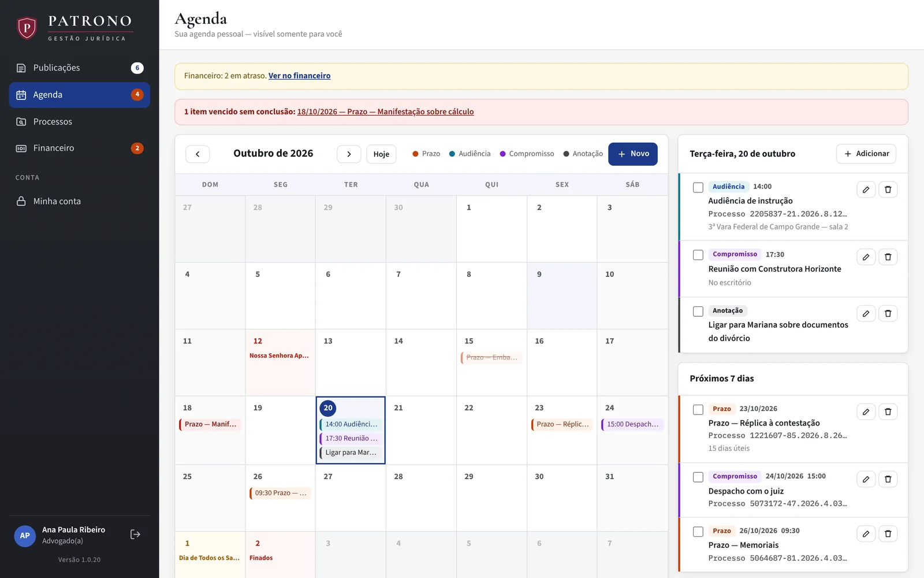This screenshot has height=578, width=924.
Task: Click the AP user avatar
Action: [x=25, y=535]
